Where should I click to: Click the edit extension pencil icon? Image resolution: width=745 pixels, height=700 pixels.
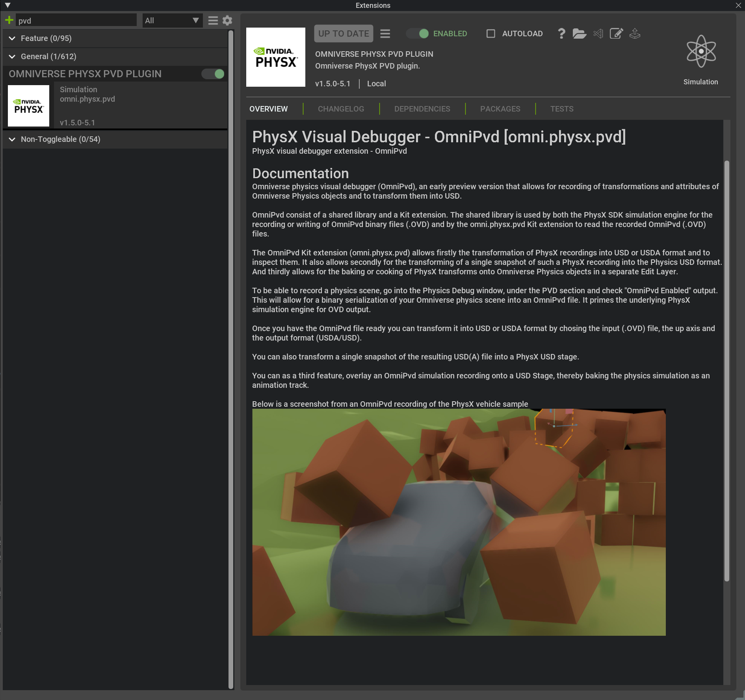pyautogui.click(x=616, y=34)
